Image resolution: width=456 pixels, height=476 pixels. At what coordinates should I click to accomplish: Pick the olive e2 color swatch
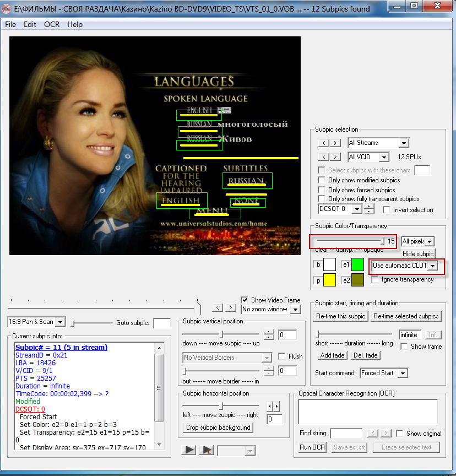click(358, 280)
